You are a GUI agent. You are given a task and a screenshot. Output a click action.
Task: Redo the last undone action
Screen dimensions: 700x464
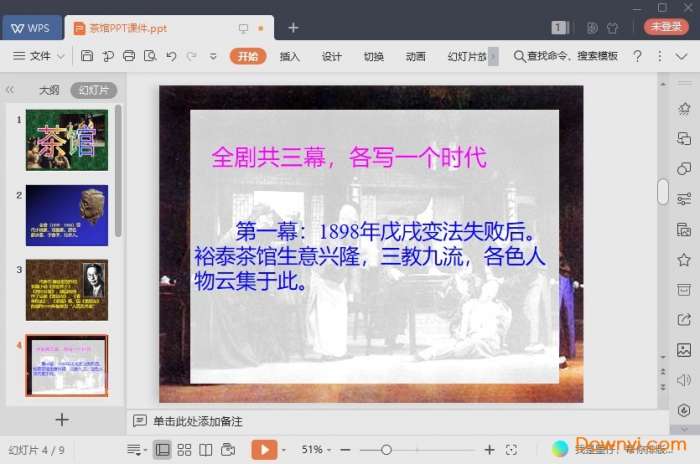tap(192, 56)
